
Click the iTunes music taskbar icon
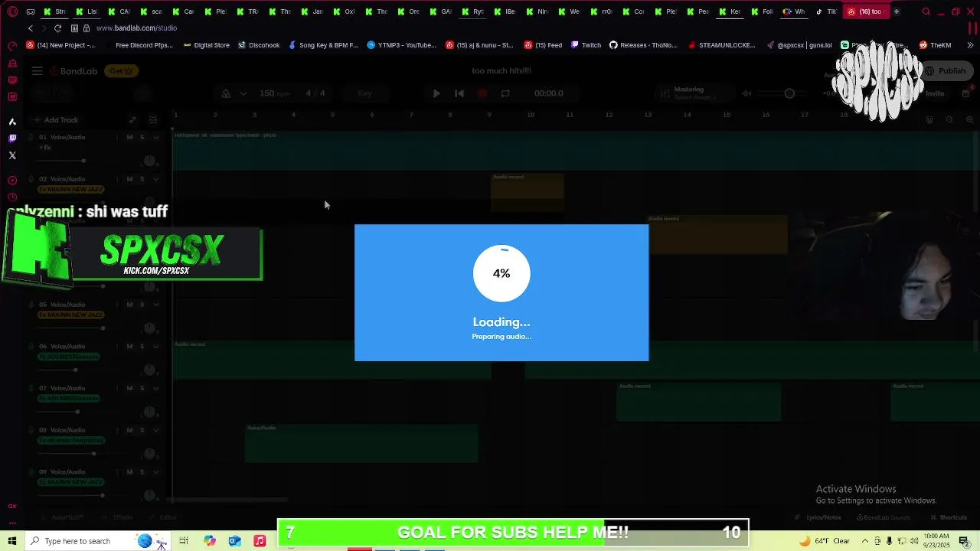tap(260, 541)
